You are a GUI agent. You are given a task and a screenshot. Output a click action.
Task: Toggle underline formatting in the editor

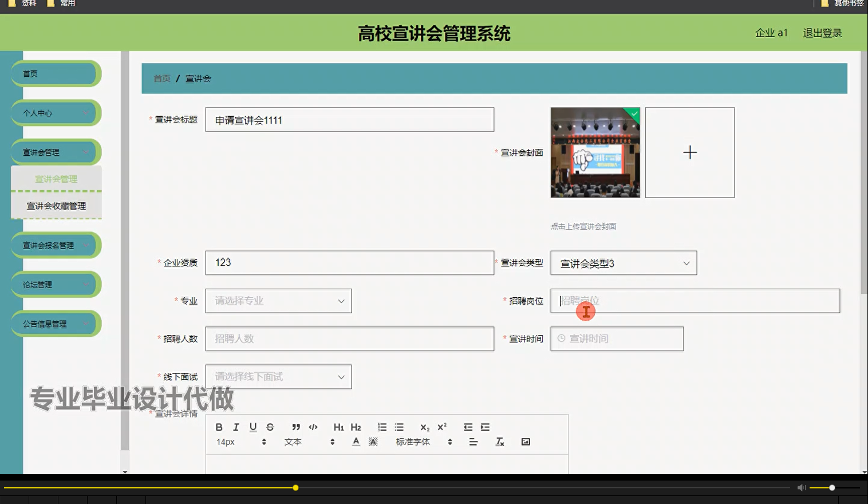[252, 427]
